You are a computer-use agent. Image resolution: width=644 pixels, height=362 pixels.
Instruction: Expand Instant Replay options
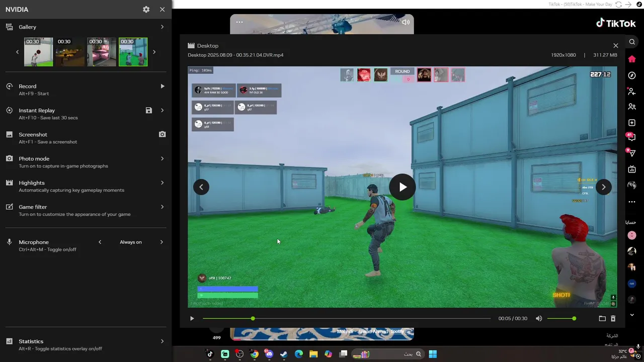[162, 110]
